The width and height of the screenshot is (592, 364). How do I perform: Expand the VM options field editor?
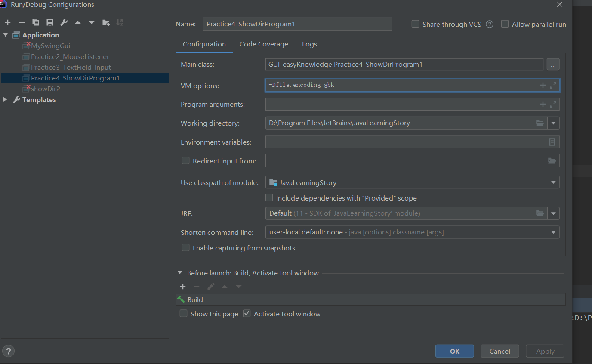click(x=553, y=85)
